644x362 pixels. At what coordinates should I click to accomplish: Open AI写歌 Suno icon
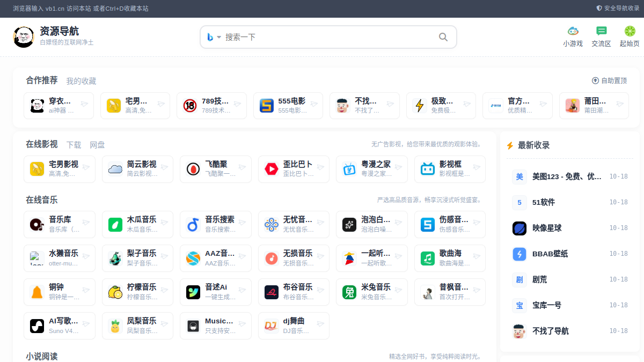pyautogui.click(x=37, y=326)
